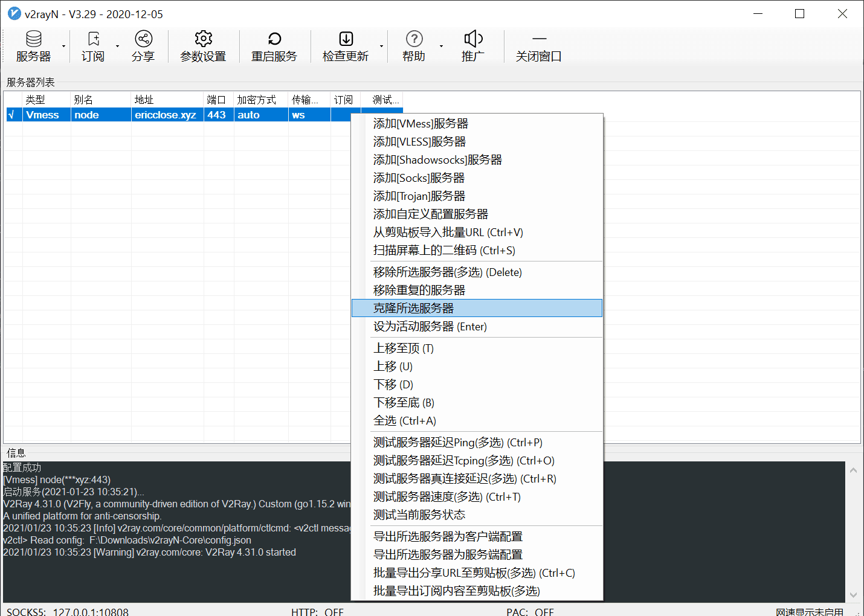The width and height of the screenshot is (864, 616).
Task: Click the ws transport cell
Action: coord(309,115)
